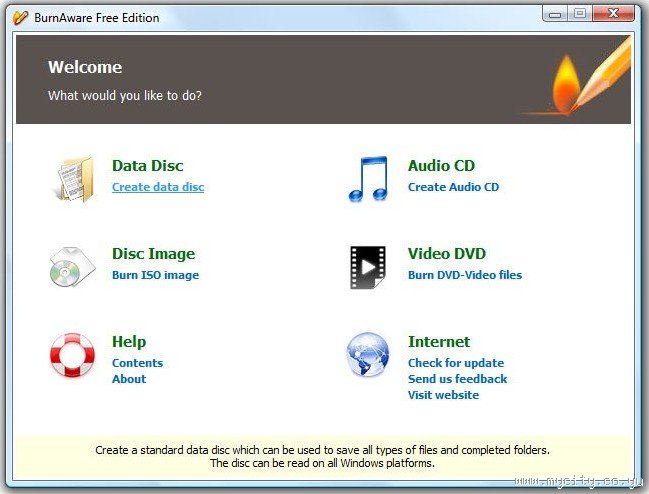
Task: Click the Video DVD heading
Action: (x=447, y=254)
